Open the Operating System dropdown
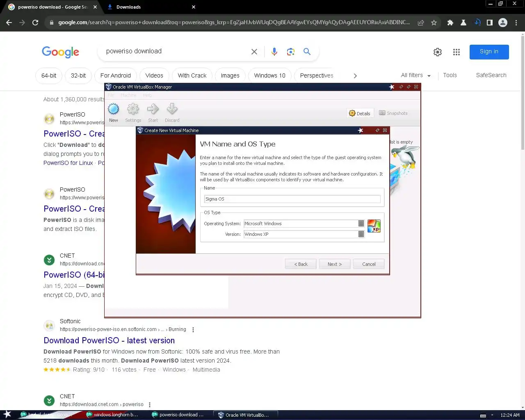The image size is (525, 420). [x=304, y=224]
